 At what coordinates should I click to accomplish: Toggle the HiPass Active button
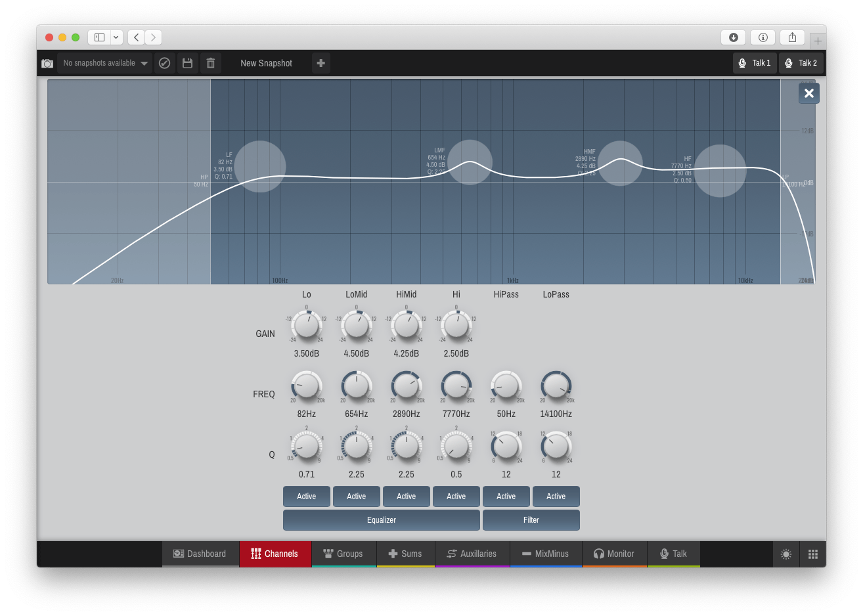tap(506, 496)
